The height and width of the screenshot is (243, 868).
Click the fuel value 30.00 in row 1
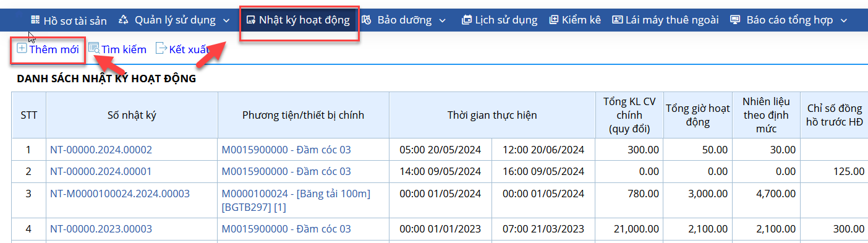click(x=783, y=150)
